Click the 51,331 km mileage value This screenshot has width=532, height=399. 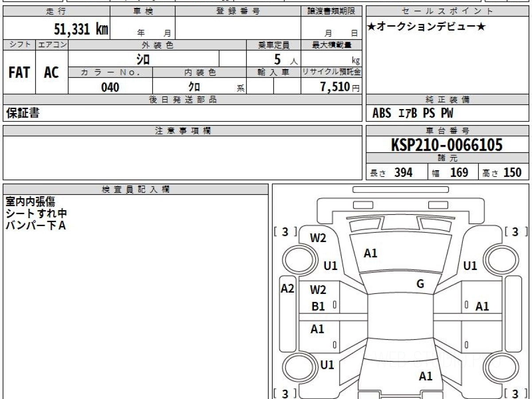pyautogui.click(x=81, y=29)
